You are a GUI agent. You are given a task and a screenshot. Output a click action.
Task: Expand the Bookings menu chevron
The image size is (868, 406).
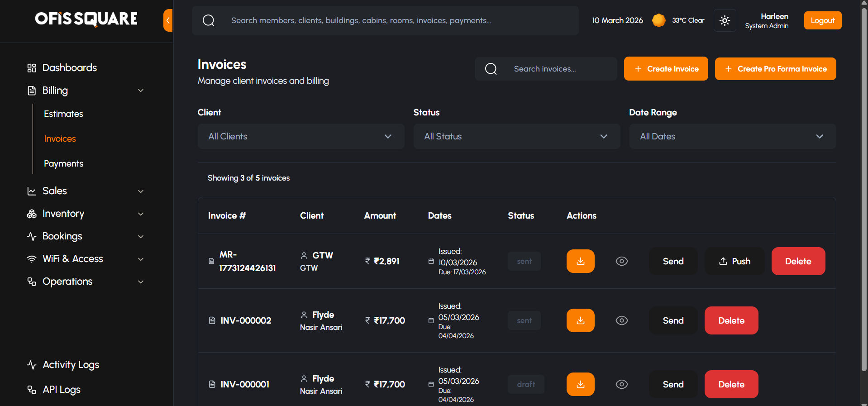(x=141, y=237)
